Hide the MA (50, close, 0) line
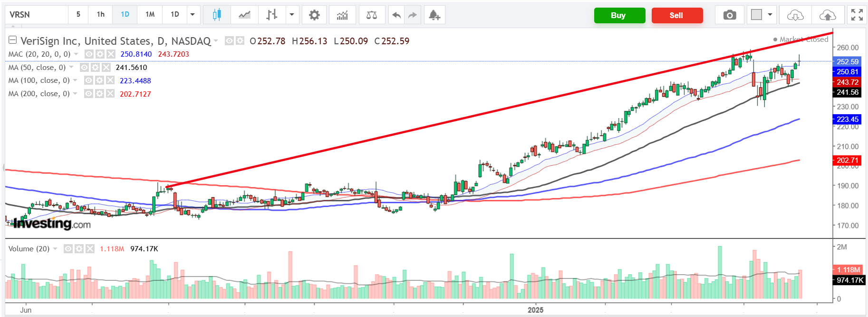 84,68
